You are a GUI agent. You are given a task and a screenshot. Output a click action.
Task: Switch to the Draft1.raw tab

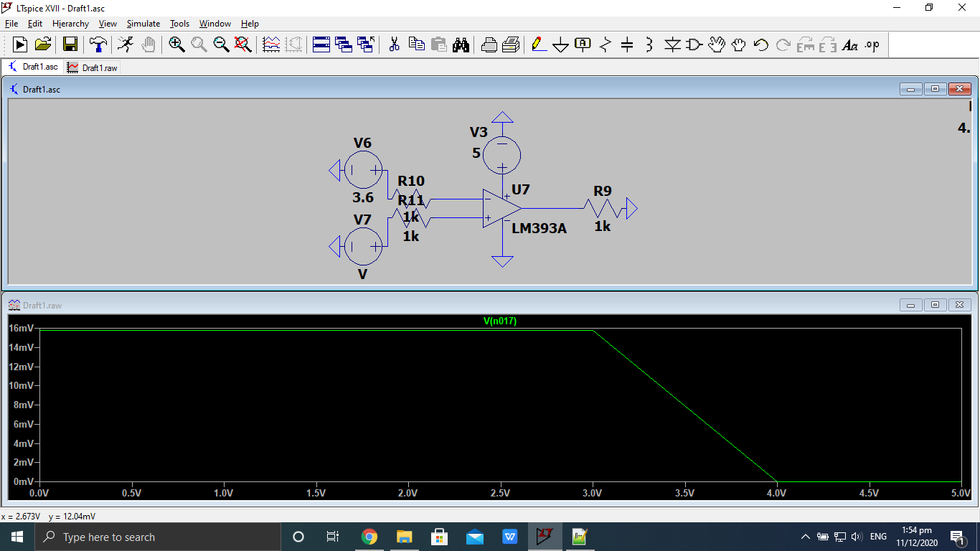[92, 67]
